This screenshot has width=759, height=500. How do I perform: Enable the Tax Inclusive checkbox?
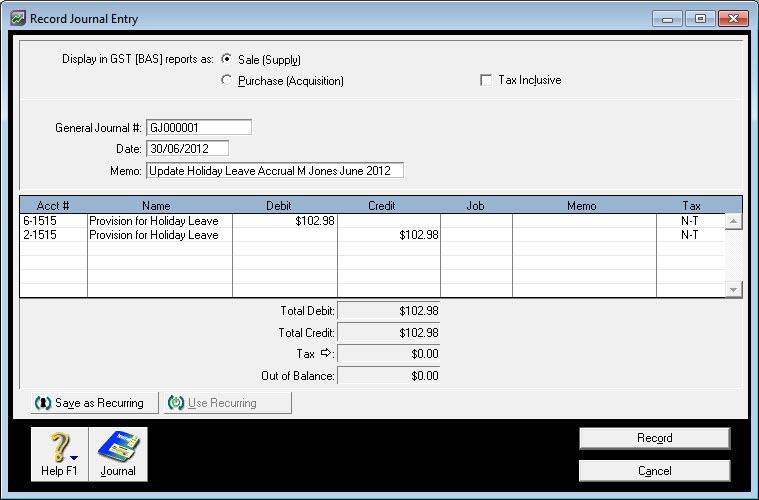click(x=486, y=80)
